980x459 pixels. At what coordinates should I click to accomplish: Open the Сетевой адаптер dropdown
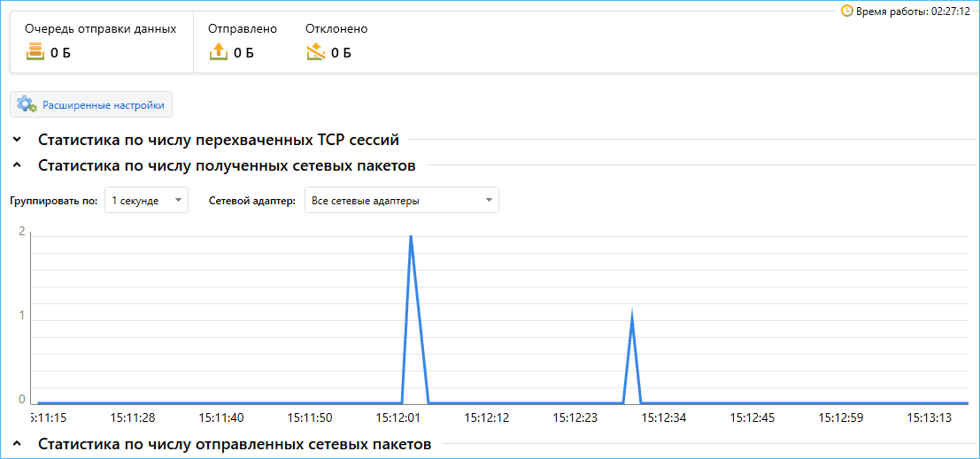tap(401, 201)
